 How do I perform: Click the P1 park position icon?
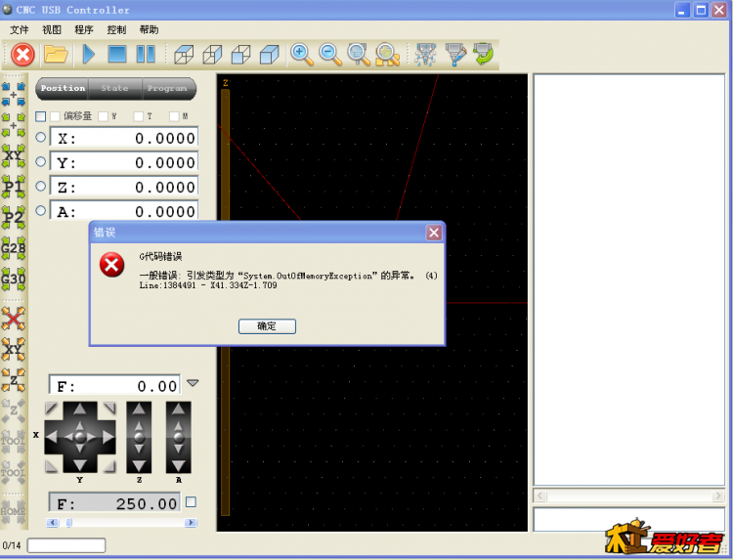pos(13,187)
